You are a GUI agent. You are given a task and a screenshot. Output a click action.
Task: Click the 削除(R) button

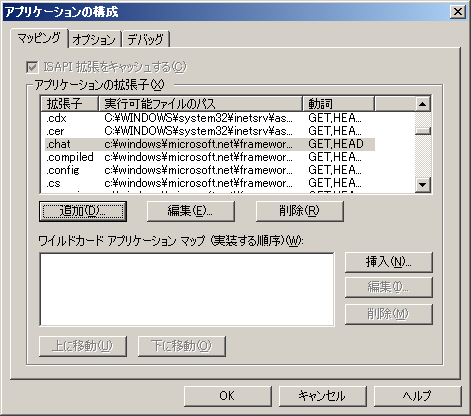click(300, 211)
